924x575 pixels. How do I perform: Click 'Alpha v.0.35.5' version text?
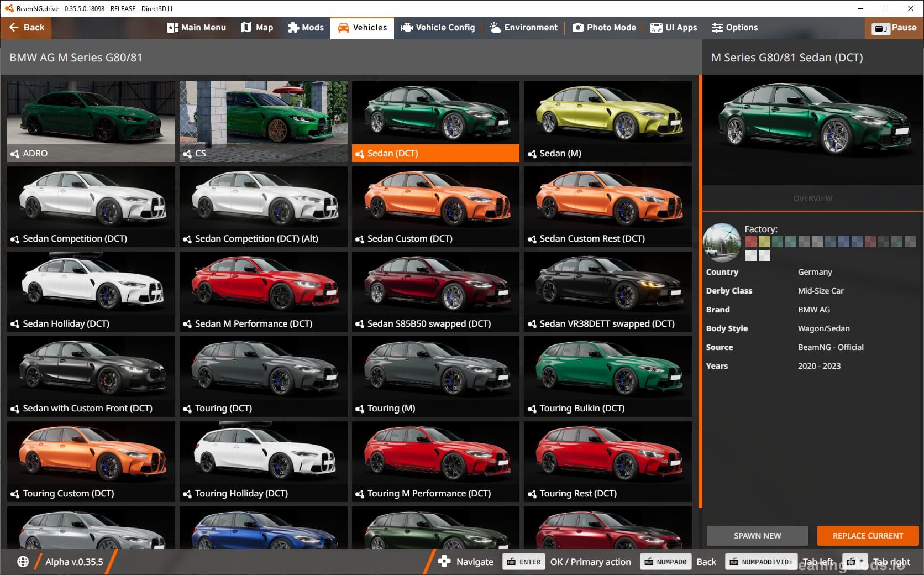point(74,562)
